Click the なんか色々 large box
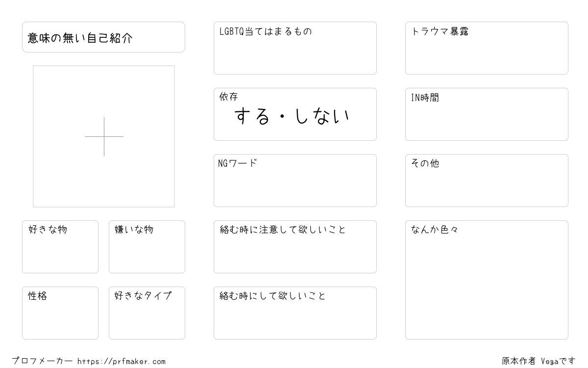 (487, 280)
